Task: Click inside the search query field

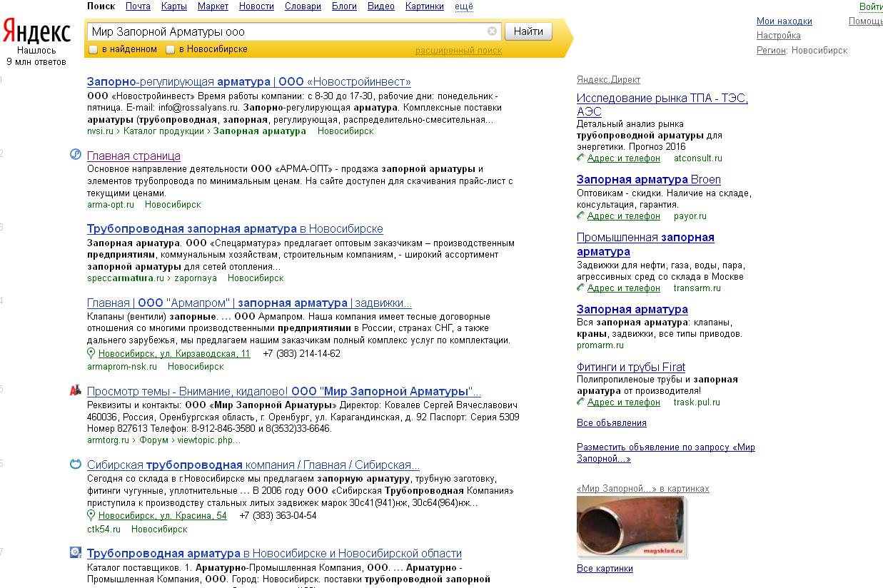Action: [x=286, y=31]
